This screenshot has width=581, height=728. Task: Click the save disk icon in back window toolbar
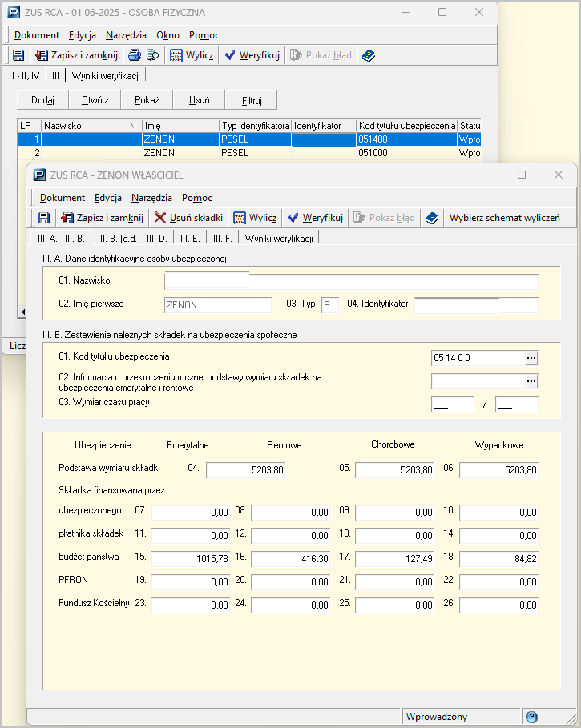(x=18, y=55)
